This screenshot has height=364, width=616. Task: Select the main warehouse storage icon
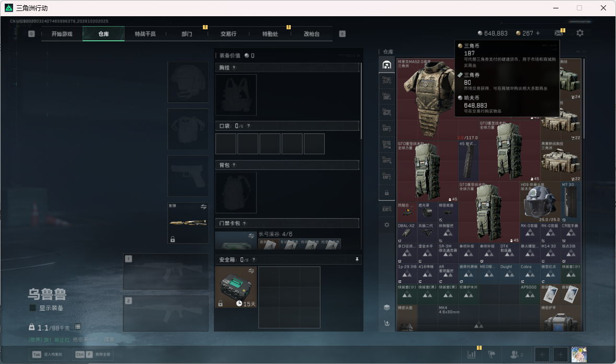click(386, 65)
